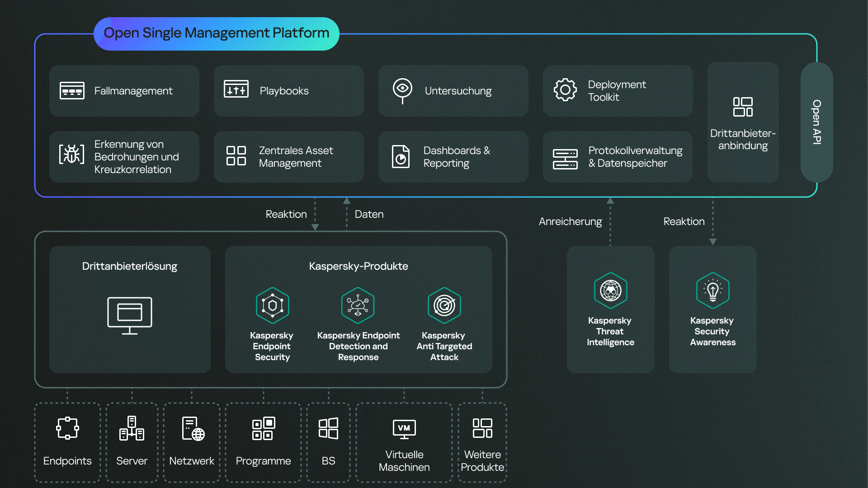
Task: Click the Kaspersky Endpoint Detection and Response icon
Action: 358,305
